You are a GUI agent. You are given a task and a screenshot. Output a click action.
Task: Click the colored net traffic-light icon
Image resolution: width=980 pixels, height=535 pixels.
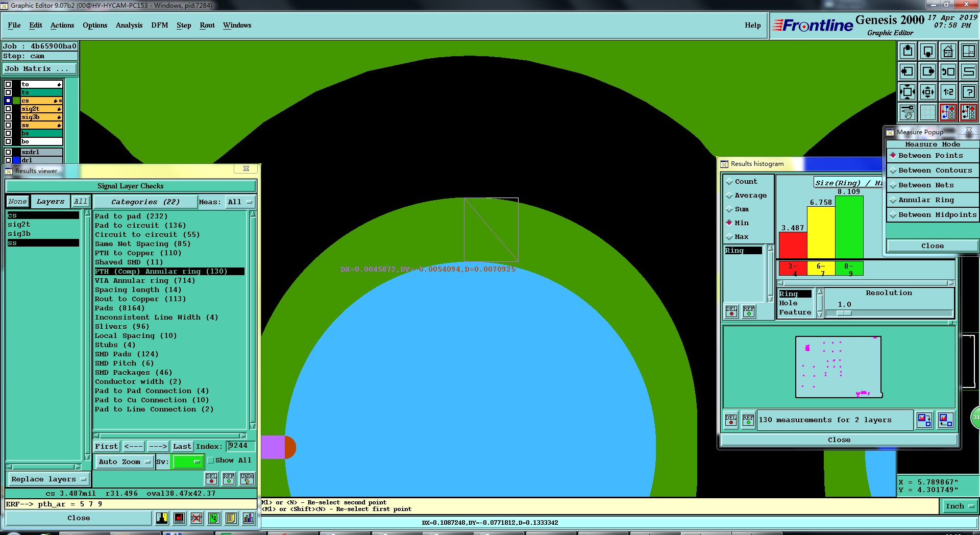(948, 112)
